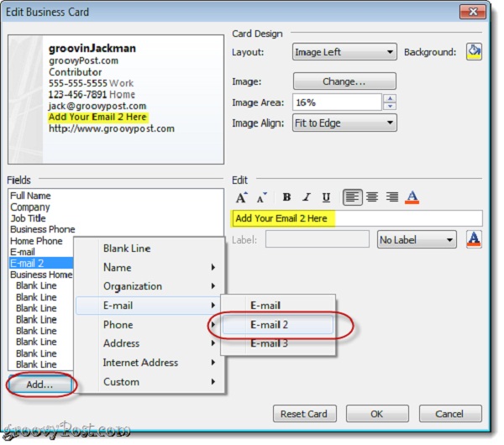Select align left text icon

(352, 196)
